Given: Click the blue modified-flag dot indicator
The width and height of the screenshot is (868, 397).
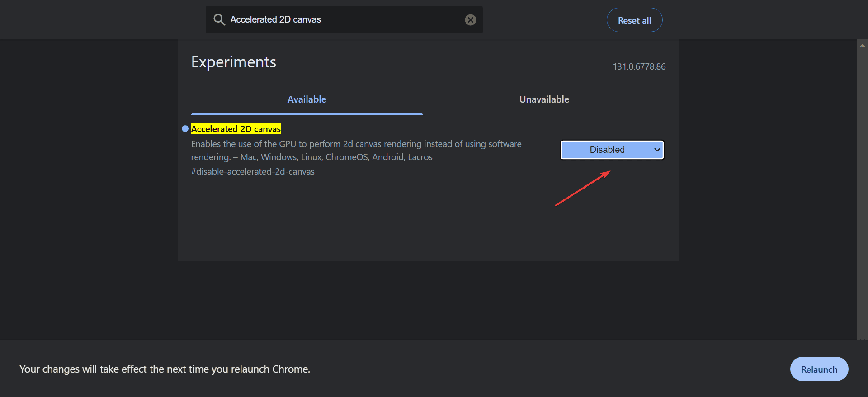Looking at the screenshot, I should pos(185,129).
